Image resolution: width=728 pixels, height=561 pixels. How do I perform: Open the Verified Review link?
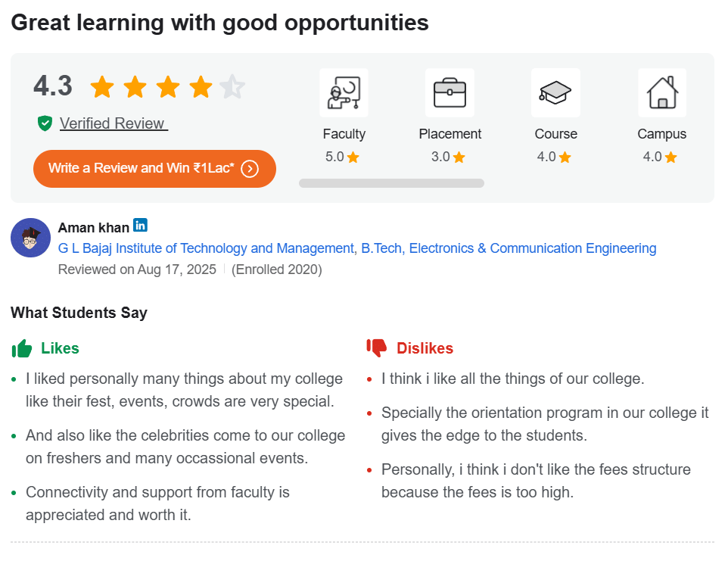click(x=113, y=123)
